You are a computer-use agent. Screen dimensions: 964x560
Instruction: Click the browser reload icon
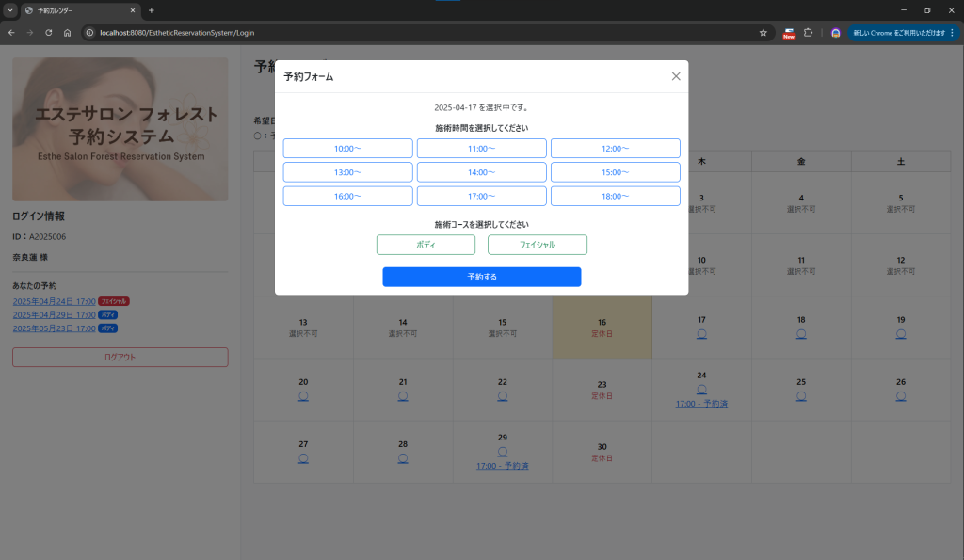pos(49,33)
